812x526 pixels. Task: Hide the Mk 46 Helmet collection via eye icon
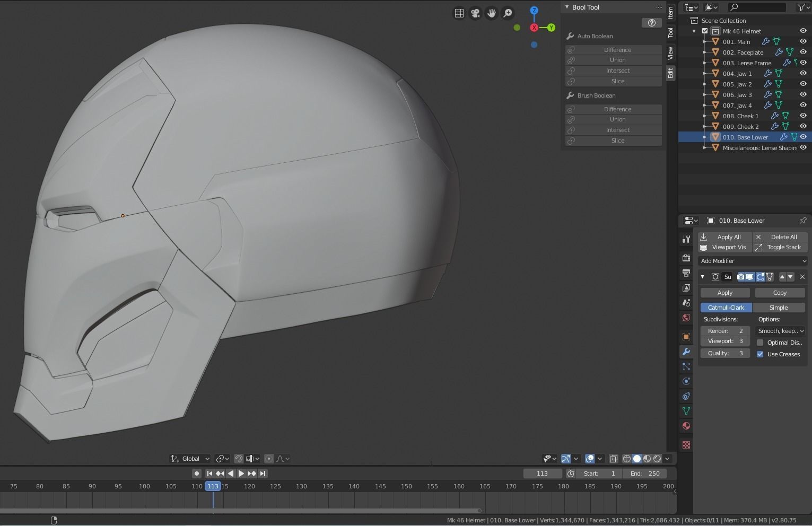[803, 31]
